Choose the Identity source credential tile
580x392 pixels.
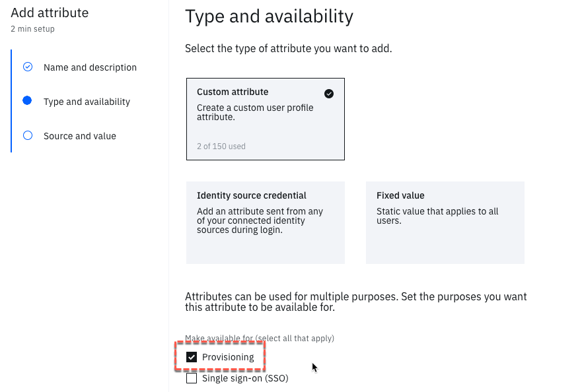click(x=265, y=222)
